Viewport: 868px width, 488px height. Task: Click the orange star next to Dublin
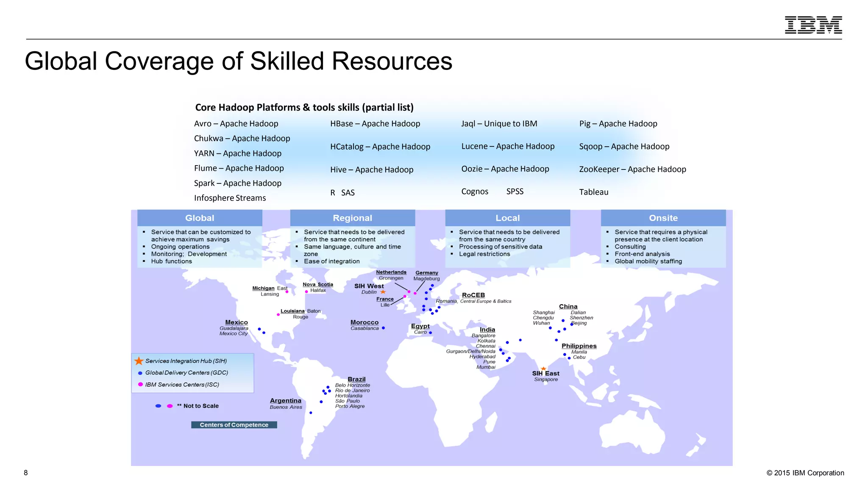(383, 292)
